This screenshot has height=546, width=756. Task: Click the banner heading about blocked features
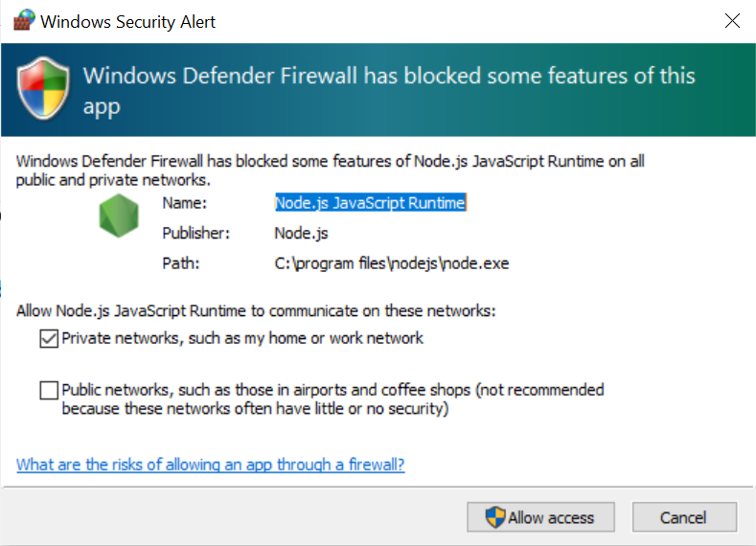[x=389, y=91]
